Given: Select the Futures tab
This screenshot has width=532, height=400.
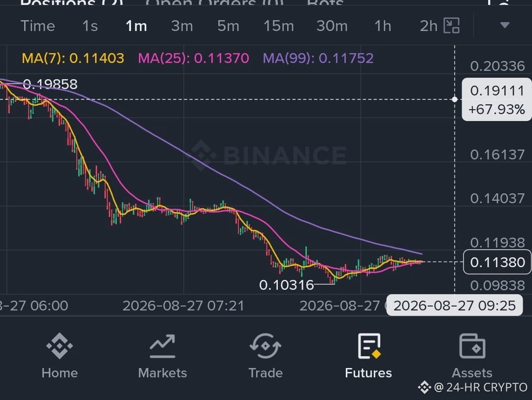Looking at the screenshot, I should 368,356.
